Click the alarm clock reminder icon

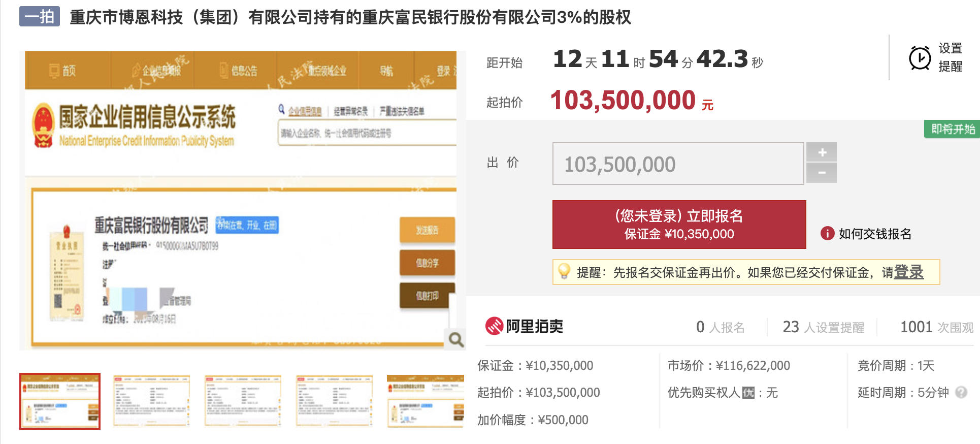coord(920,58)
